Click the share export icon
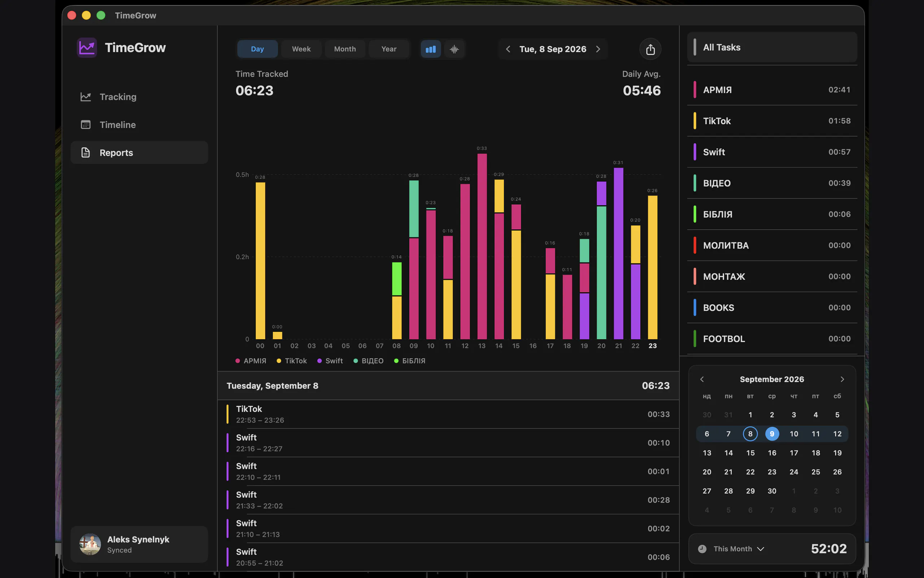 click(650, 49)
